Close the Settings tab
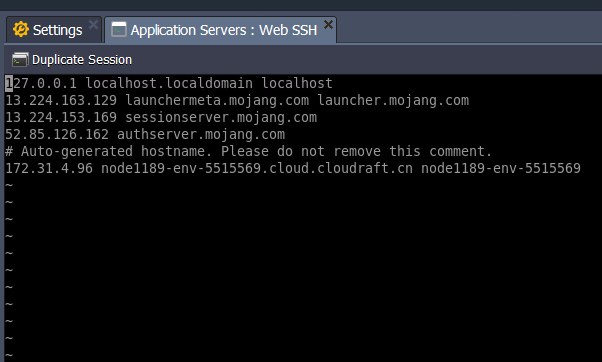Image resolution: width=602 pixels, height=362 pixels. (x=93, y=25)
